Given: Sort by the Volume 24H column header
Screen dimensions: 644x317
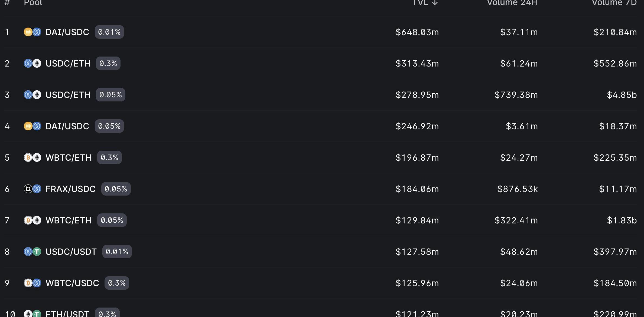Looking at the screenshot, I should 512,3.
